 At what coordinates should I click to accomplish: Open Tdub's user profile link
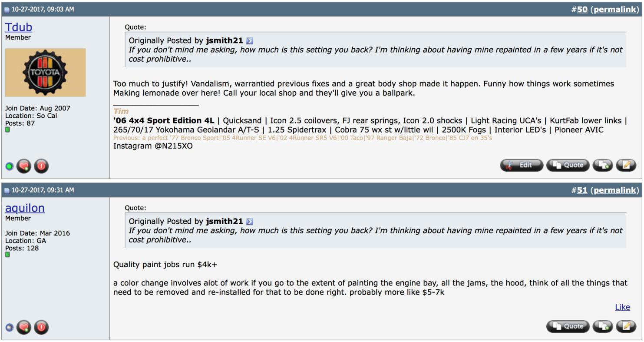point(19,27)
